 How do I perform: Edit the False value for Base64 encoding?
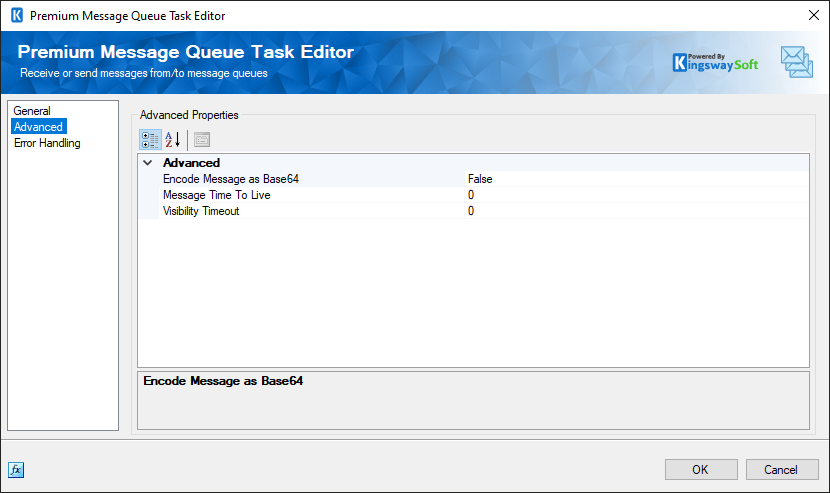(637, 179)
